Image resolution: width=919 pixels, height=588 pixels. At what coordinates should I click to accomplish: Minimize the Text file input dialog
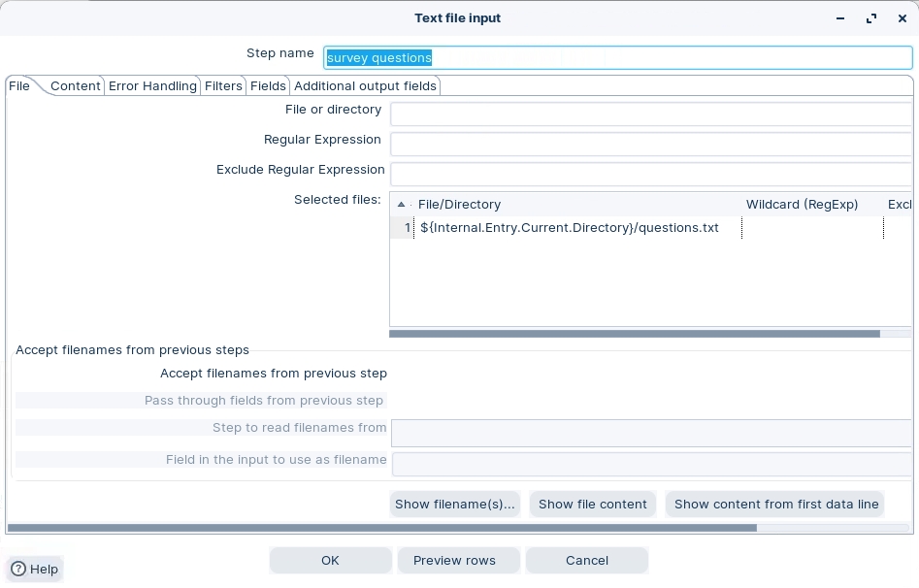[x=840, y=18]
